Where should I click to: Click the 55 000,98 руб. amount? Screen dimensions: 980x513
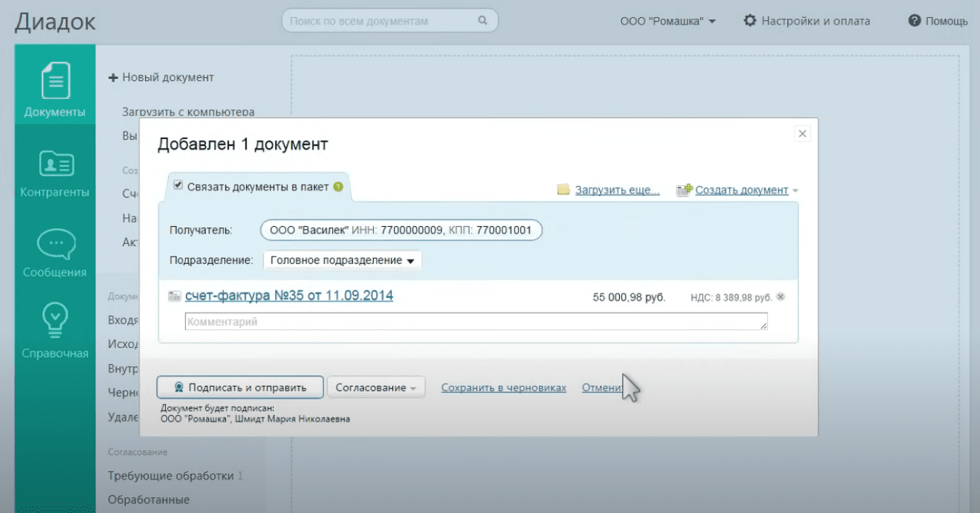click(x=629, y=297)
